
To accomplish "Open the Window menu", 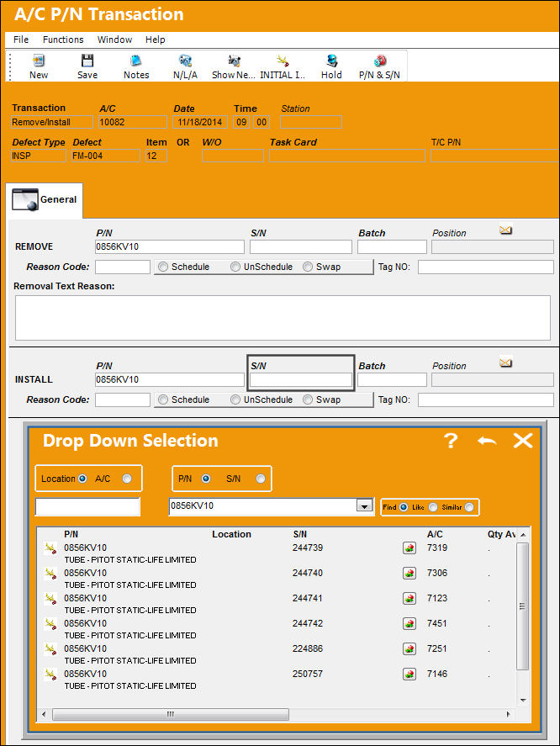I will (114, 40).
